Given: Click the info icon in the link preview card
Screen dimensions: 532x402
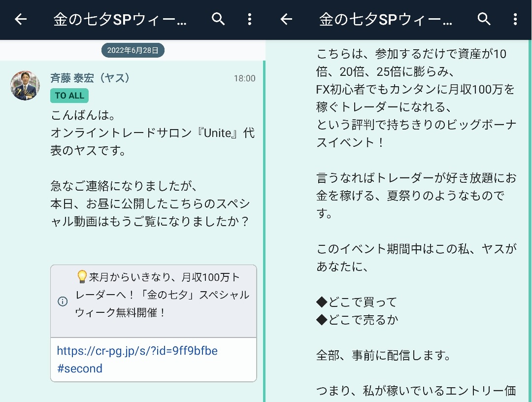Looking at the screenshot, I should (x=63, y=301).
